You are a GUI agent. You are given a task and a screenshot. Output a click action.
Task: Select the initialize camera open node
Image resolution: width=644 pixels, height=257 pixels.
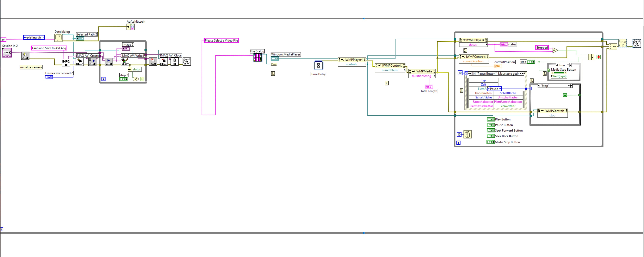point(25,56)
